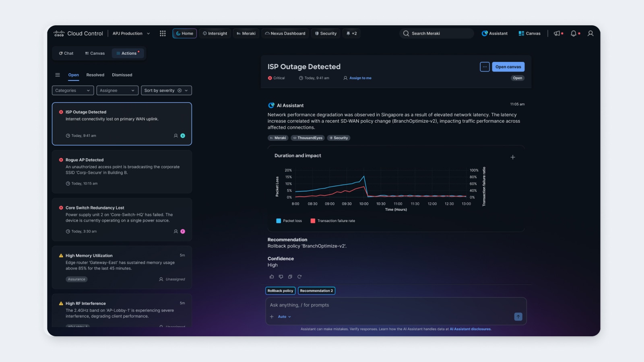Viewport: 644px width, 362px height.
Task: Click assignee avatar on Core Switch card
Action: click(x=183, y=231)
